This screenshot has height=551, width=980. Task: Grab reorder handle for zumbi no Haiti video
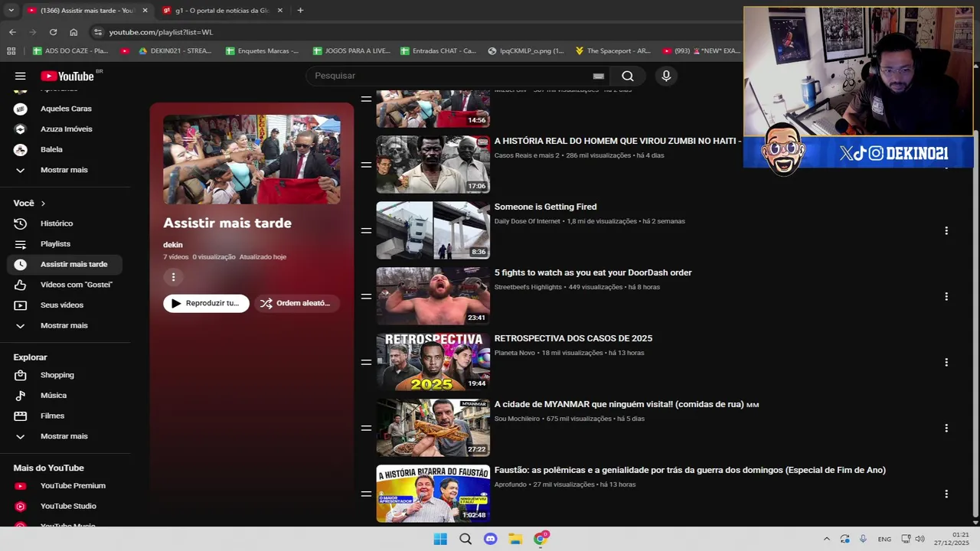coord(366,165)
